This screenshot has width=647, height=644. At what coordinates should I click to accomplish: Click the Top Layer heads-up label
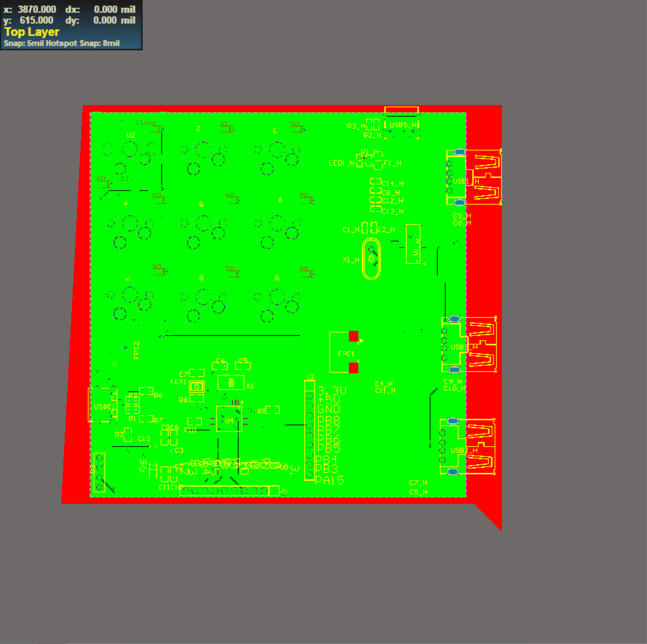coord(32,32)
